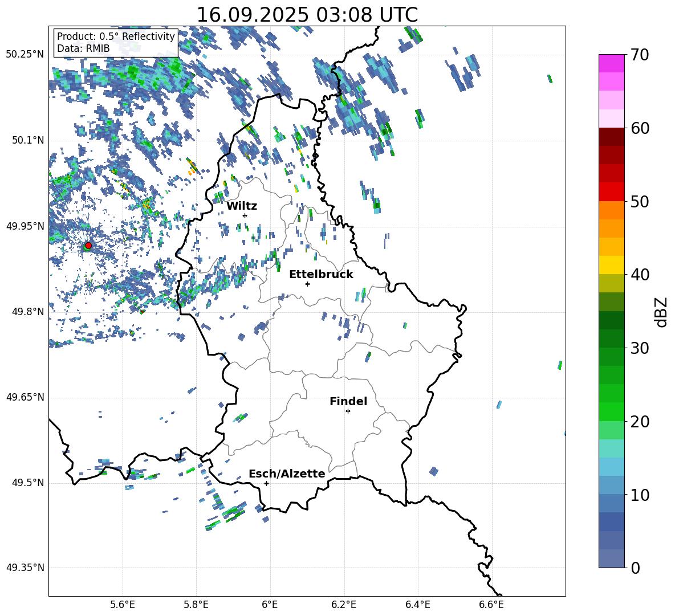Click the longitude label 6°E
This screenshot has width=675, height=616.
[270, 605]
